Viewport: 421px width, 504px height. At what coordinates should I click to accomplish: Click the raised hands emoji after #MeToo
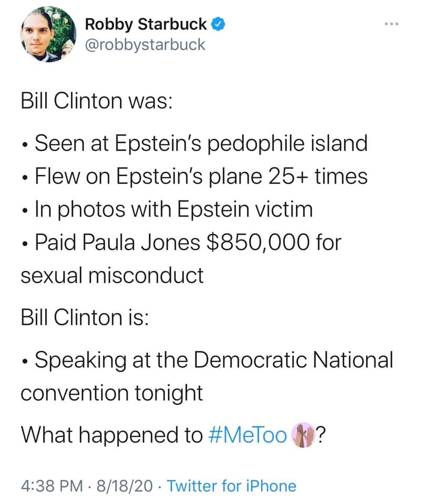304,435
